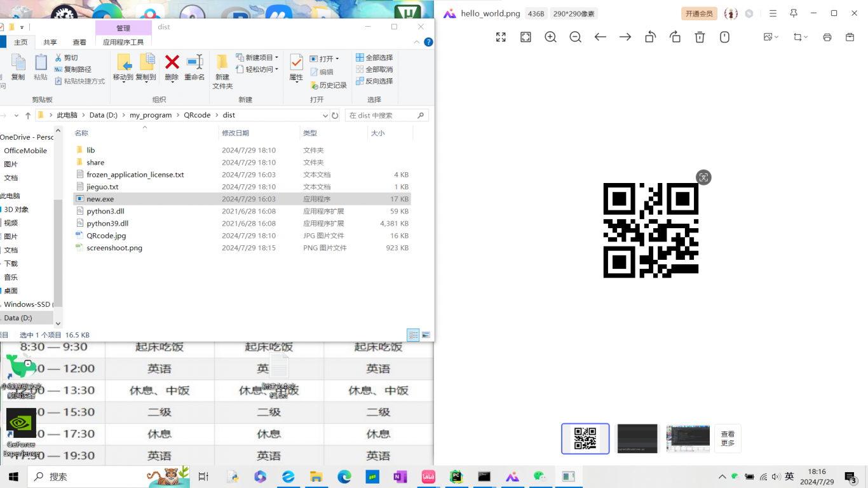This screenshot has width=868, height=488.
Task: Pin the image viewer window on top
Action: 794,13
